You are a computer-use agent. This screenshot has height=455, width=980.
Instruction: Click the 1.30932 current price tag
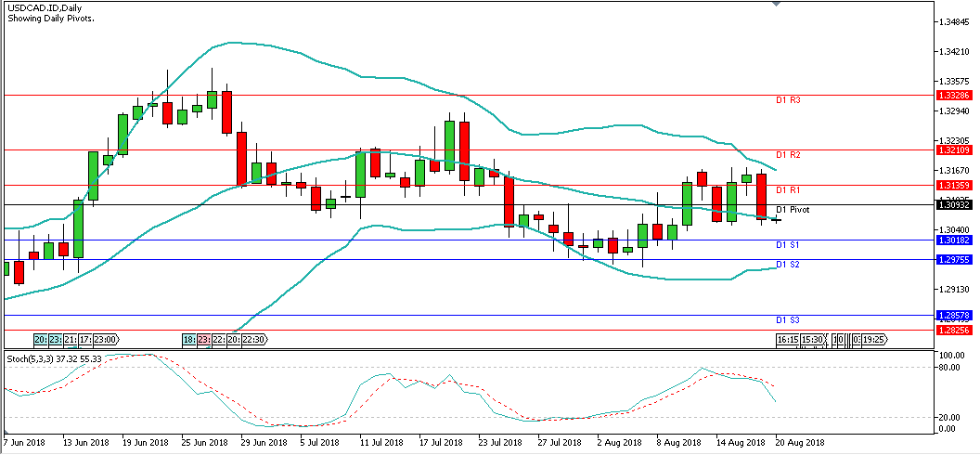(954, 204)
